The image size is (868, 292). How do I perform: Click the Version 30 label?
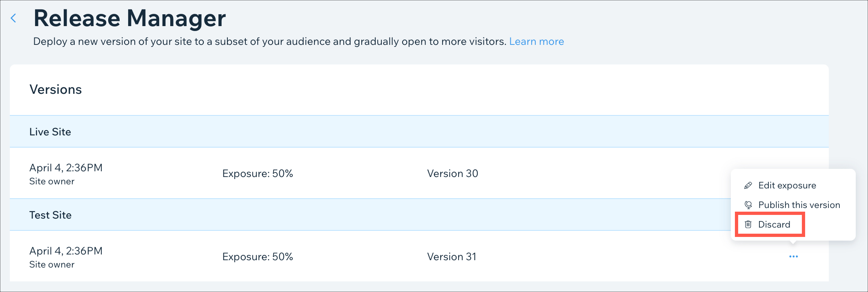coord(452,174)
